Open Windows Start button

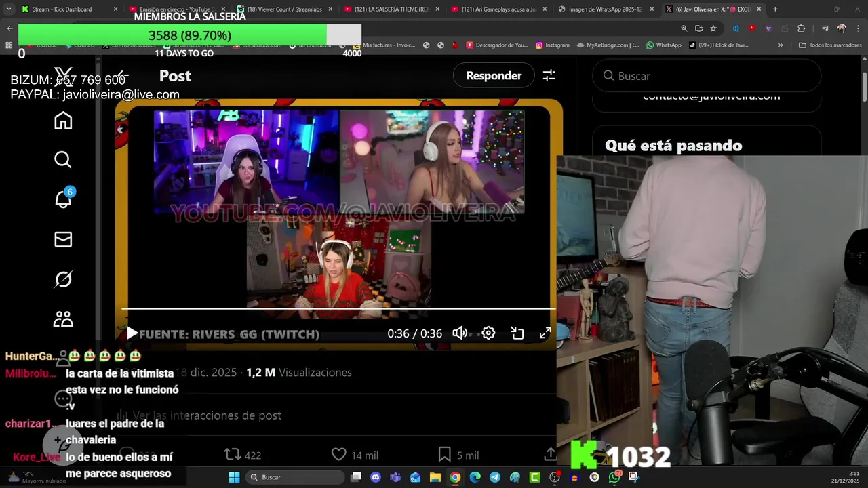234,477
